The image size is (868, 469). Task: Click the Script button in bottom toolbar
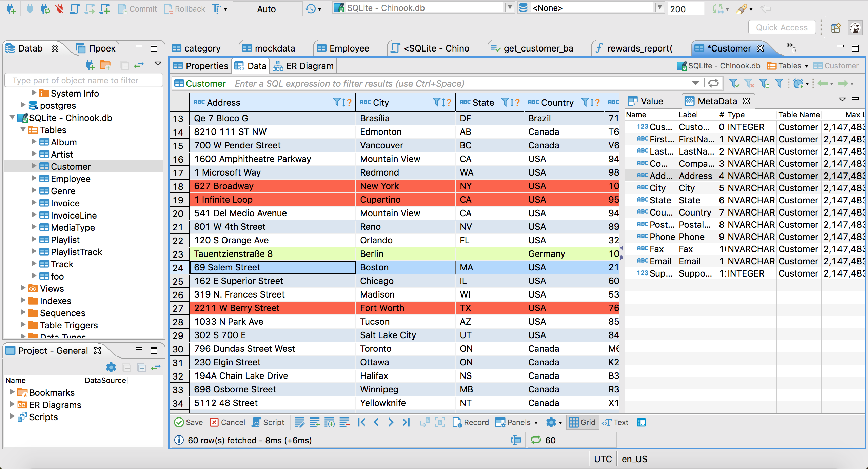(x=269, y=423)
